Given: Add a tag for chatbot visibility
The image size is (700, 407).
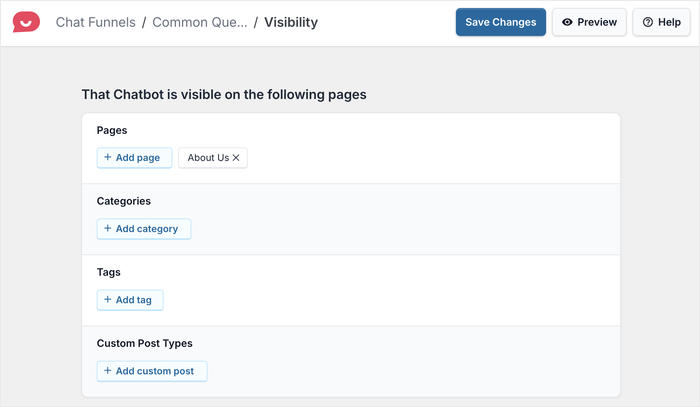Looking at the screenshot, I should pyautogui.click(x=130, y=300).
